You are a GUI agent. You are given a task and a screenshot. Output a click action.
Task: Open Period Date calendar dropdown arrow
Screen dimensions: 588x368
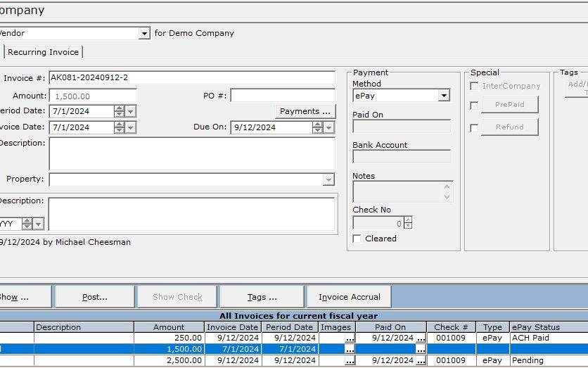tap(131, 111)
